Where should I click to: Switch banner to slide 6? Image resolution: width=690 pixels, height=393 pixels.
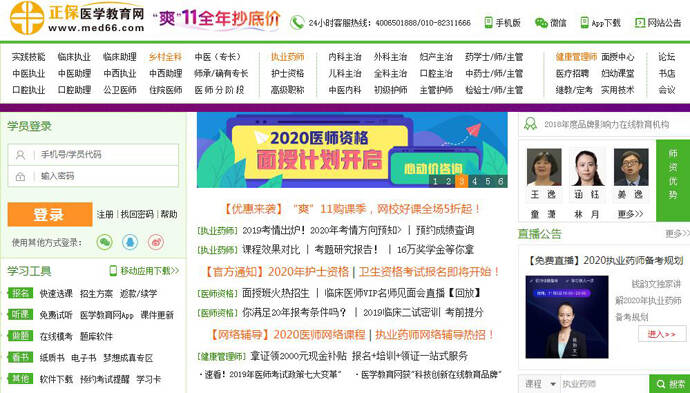coord(501,181)
